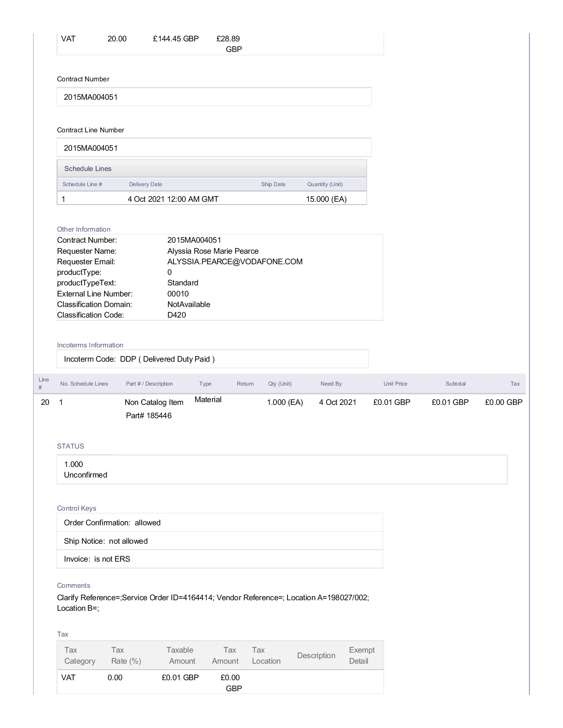Image resolution: width=563 pixels, height=728 pixels.
Task: Select the 15.000 (EA) quantity cell
Action: (x=326, y=199)
